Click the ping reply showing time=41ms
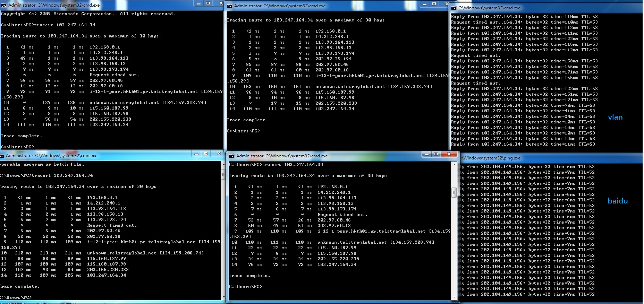 point(523,111)
